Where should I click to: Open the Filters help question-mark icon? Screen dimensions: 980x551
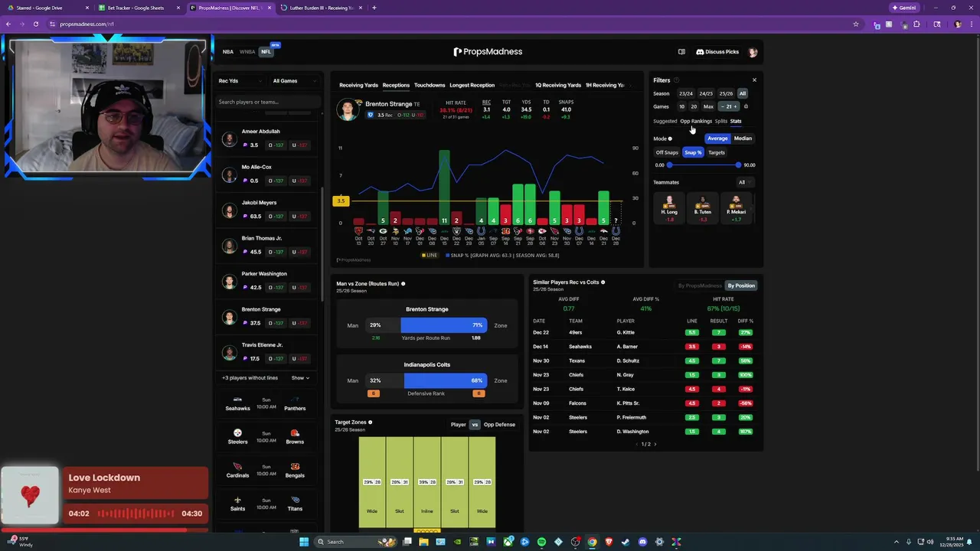pyautogui.click(x=676, y=80)
